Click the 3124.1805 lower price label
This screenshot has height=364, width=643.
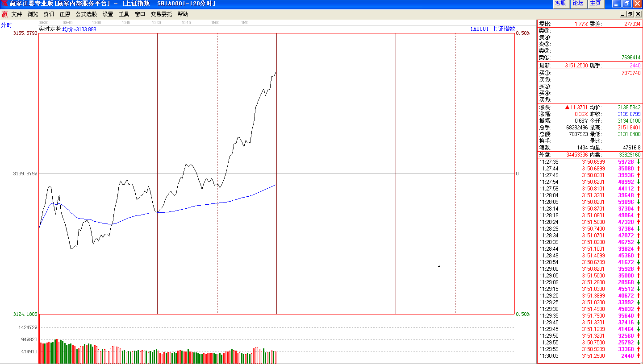25,314
